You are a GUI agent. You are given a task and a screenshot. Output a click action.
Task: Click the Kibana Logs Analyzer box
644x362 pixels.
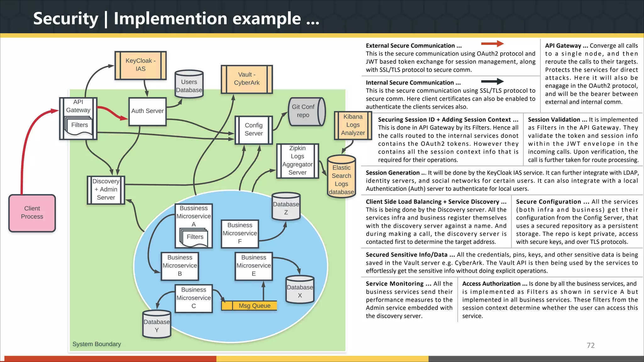click(x=353, y=125)
